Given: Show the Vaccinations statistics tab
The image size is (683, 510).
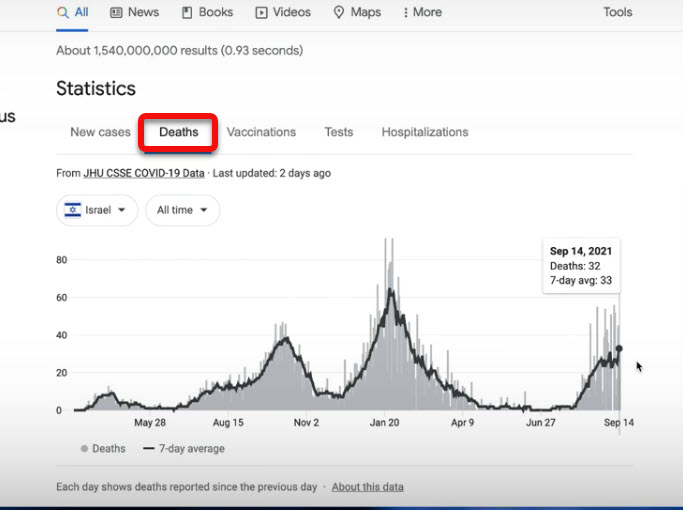Looking at the screenshot, I should tap(261, 132).
